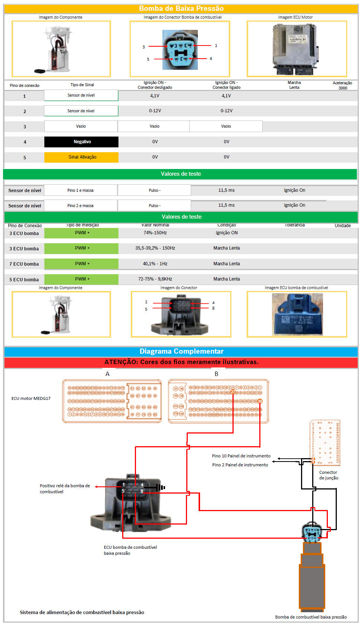Click the yellow Sinal Ativação cell

point(81,157)
